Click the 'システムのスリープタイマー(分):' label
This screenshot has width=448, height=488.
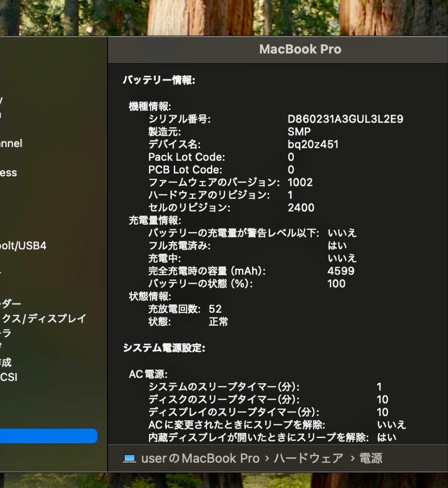224,387
